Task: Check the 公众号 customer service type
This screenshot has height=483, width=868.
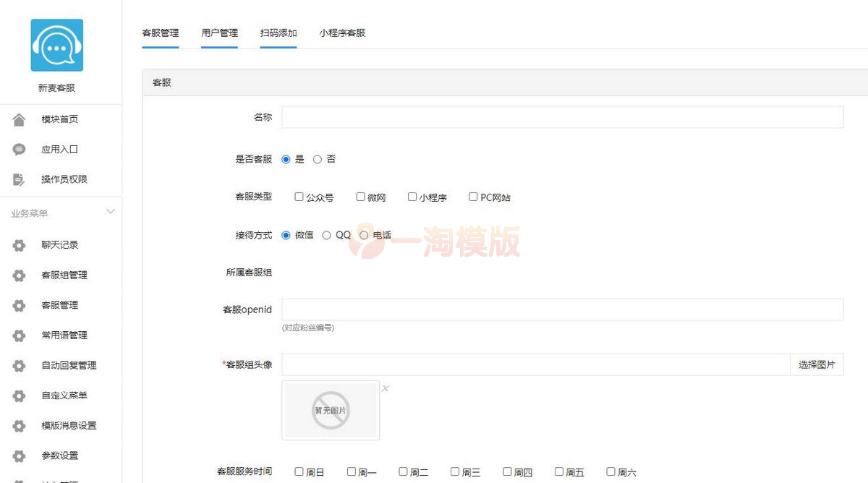Action: tap(299, 196)
